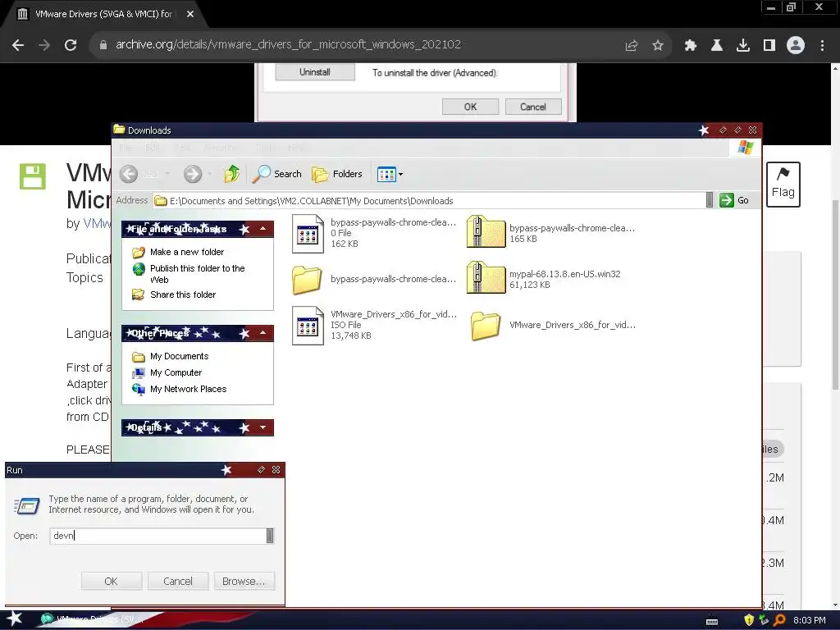840x630 pixels.
Task: Select the bypass-paywalls 165 KB zip archive
Action: pos(550,233)
